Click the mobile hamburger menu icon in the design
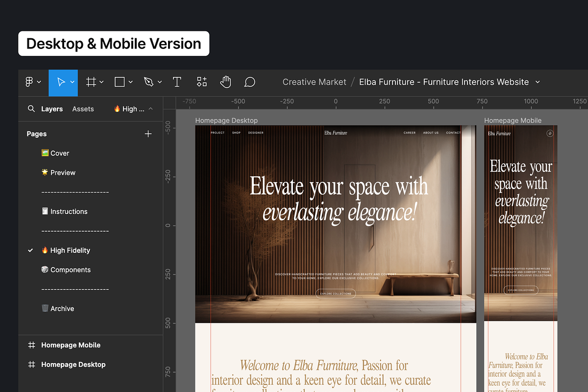 click(x=550, y=133)
